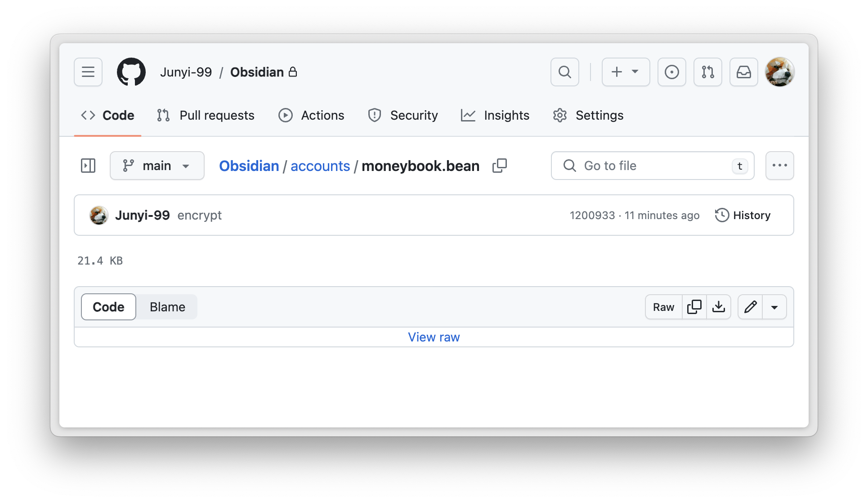Viewport: 868px width, 503px height.
Task: Open the hamburger navigation menu
Action: coord(88,72)
